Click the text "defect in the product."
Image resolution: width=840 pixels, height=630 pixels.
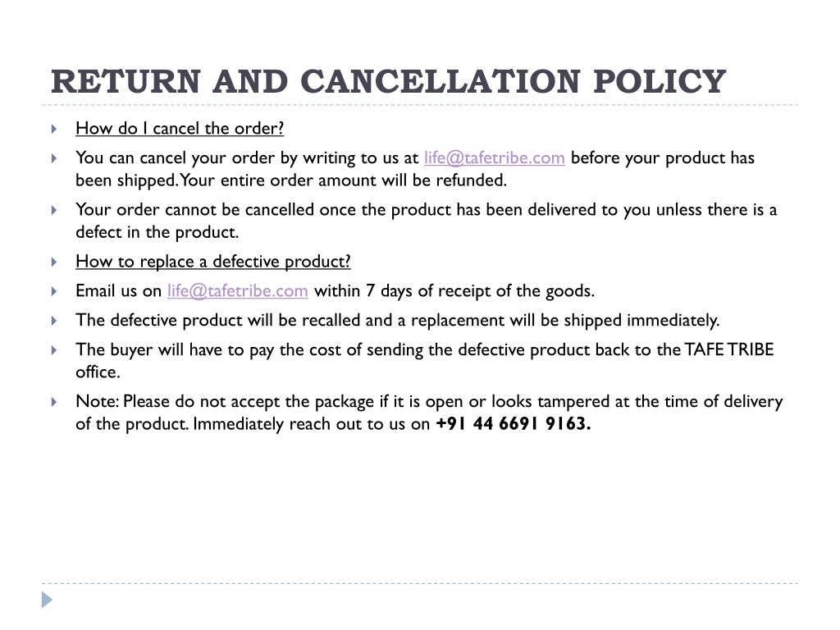(157, 232)
